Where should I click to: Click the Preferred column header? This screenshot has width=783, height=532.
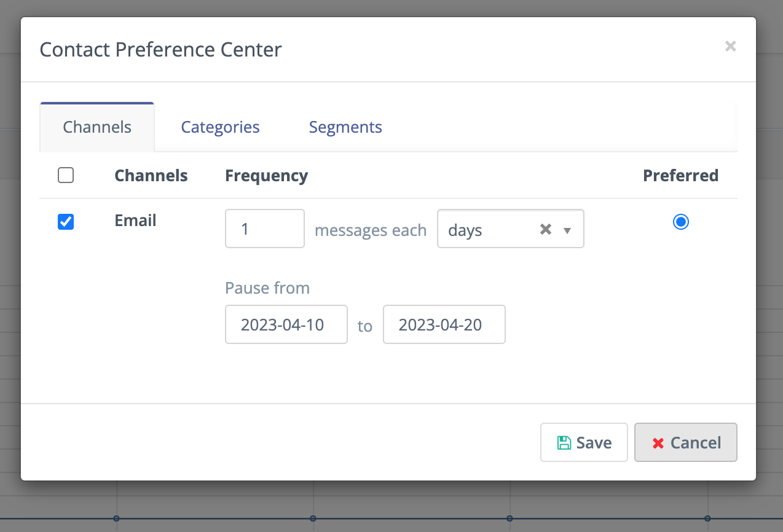tap(680, 175)
